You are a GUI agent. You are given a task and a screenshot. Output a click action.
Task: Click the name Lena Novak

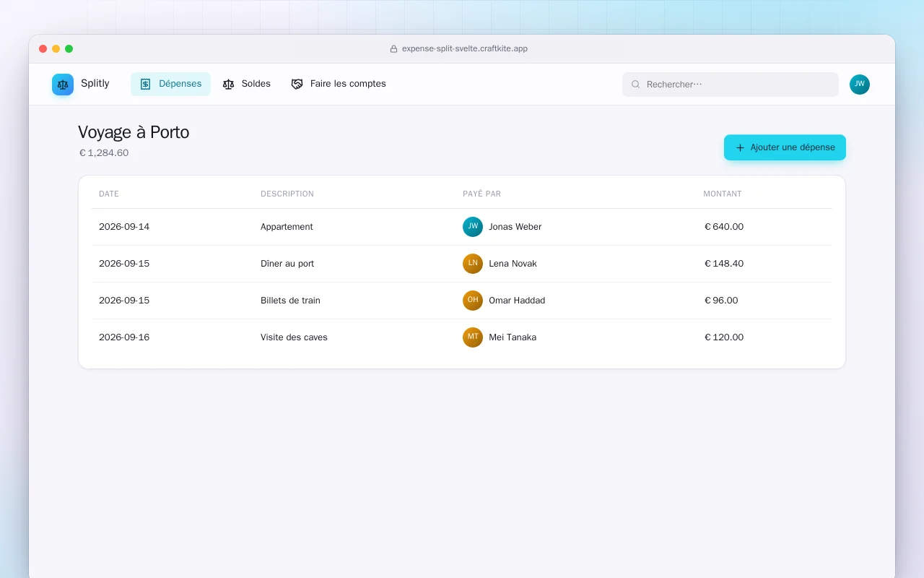pyautogui.click(x=513, y=264)
